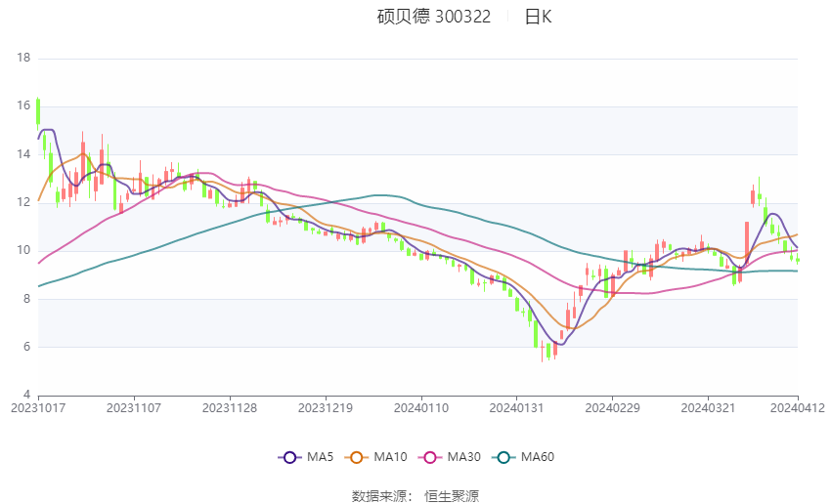The width and height of the screenshot is (831, 504).
Task: Toggle MA60 visibility via its text label
Action: point(538,457)
